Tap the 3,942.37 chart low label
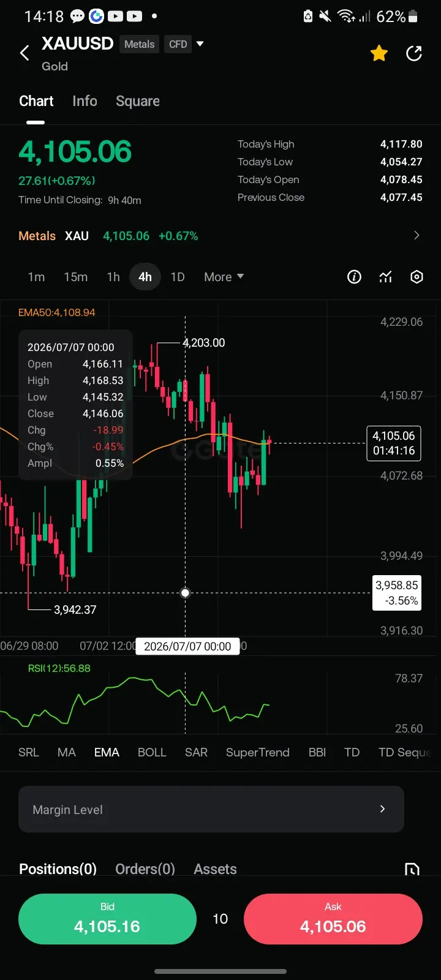This screenshot has height=980, width=441. 75,609
